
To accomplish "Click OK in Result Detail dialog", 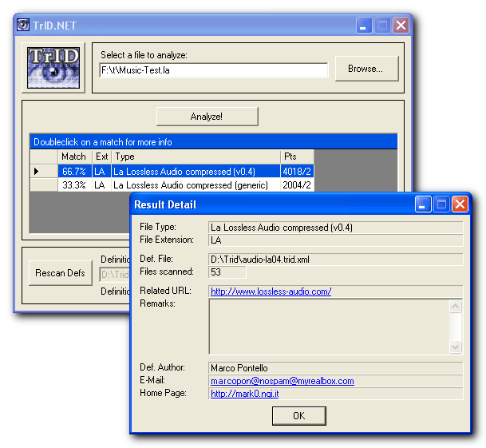I will (299, 416).
